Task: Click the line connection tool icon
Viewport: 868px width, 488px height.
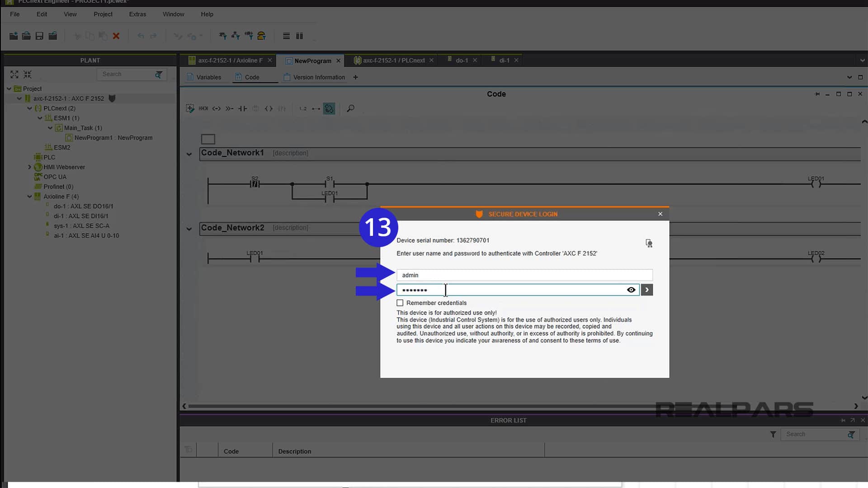Action: (x=316, y=108)
